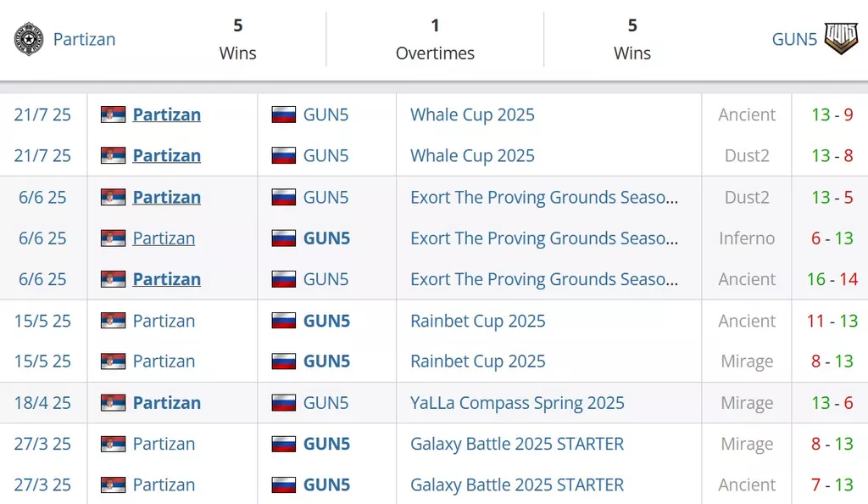Open the Exort Proving Grounds link in the Inferno row
Viewport: 868px width, 504px height.
click(x=544, y=238)
